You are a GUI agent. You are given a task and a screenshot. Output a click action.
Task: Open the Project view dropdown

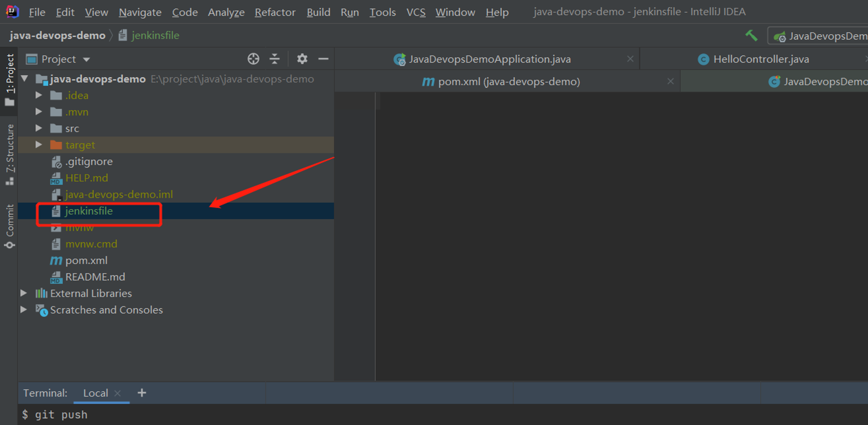point(86,59)
